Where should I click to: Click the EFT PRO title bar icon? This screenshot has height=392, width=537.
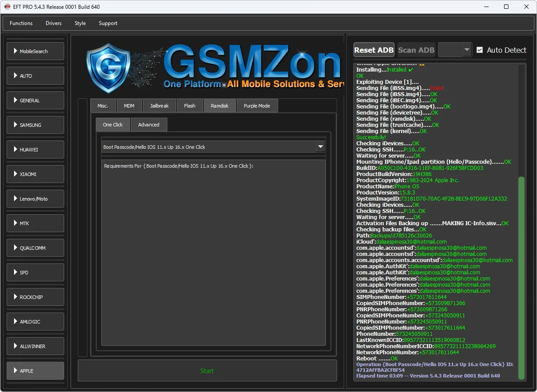[7, 7]
